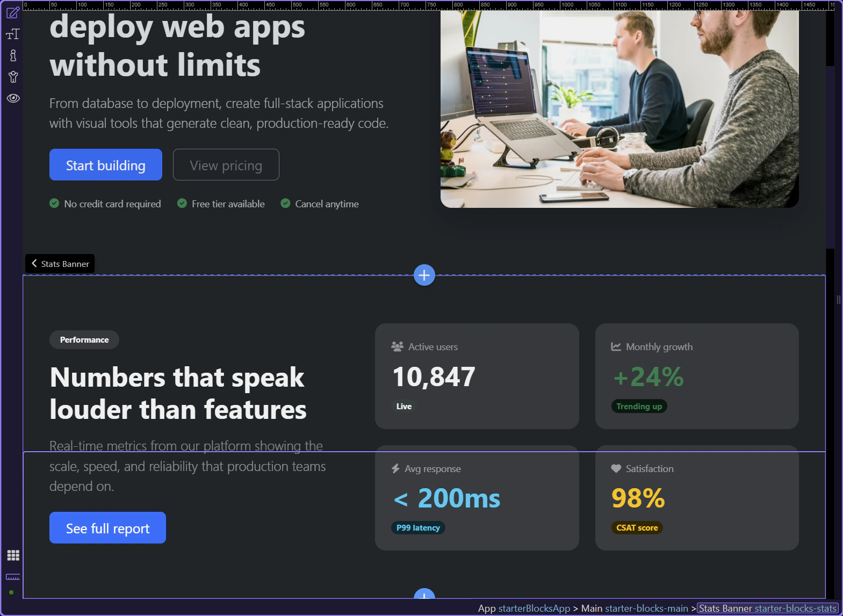Click the Start building button
Viewport: 843px width, 616px height.
[x=106, y=165]
